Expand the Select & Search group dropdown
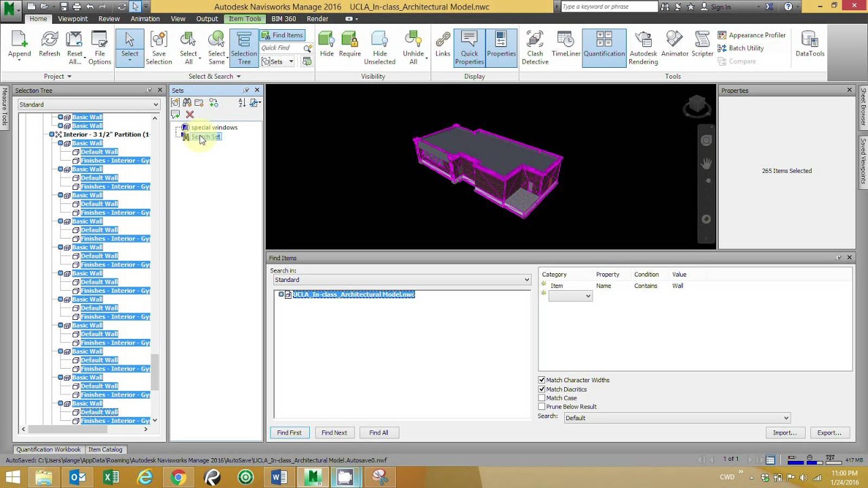This screenshot has width=868, height=488. (214, 77)
